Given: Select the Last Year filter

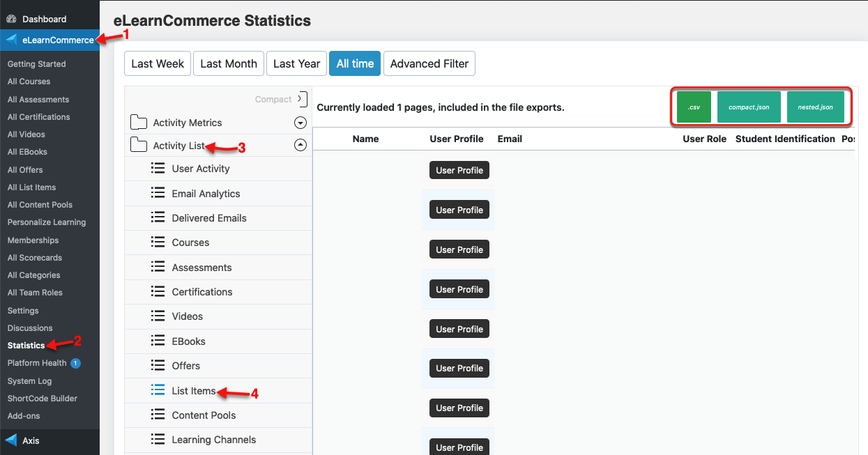Looking at the screenshot, I should point(296,63).
